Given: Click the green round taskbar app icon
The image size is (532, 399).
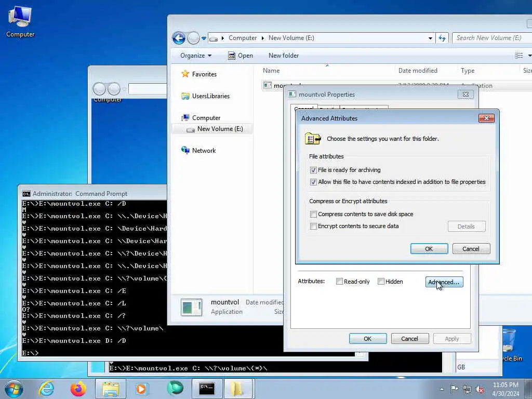Looking at the screenshot, I should 175,389.
